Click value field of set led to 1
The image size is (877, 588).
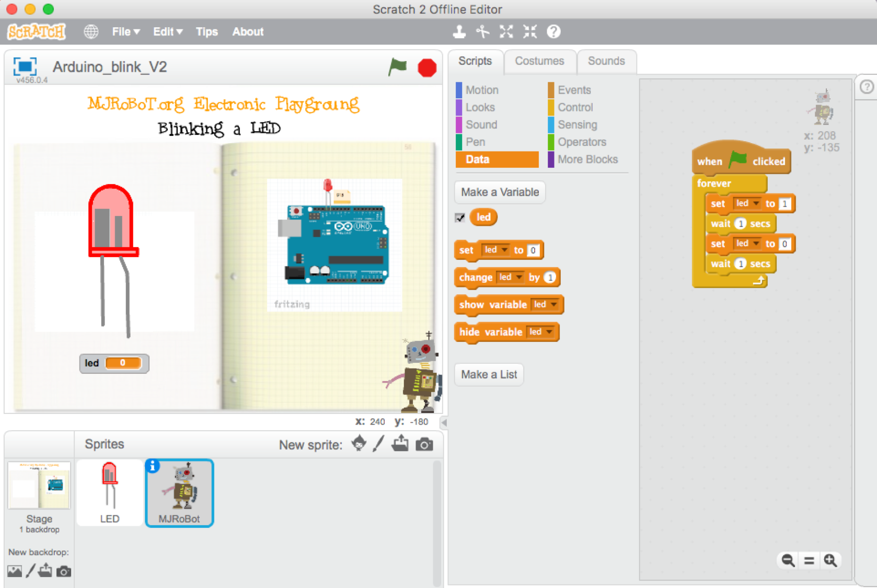click(x=784, y=204)
